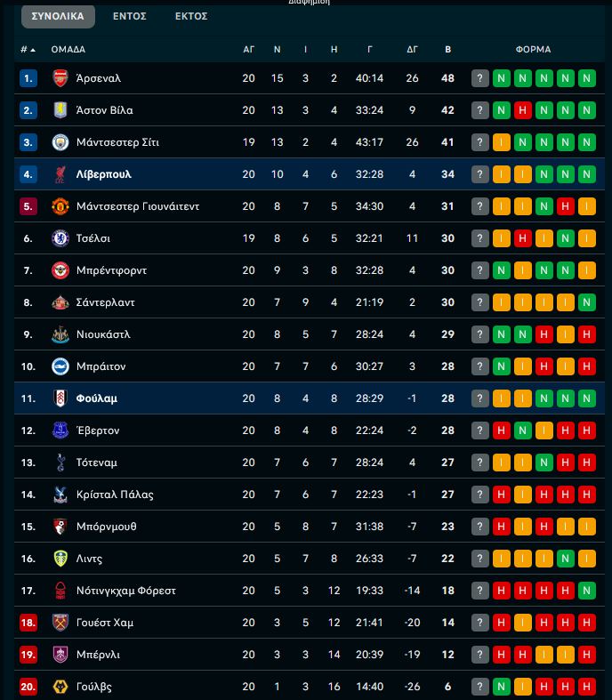Click the Chelsea club crest icon
The height and width of the screenshot is (700, 612).
[x=60, y=238]
